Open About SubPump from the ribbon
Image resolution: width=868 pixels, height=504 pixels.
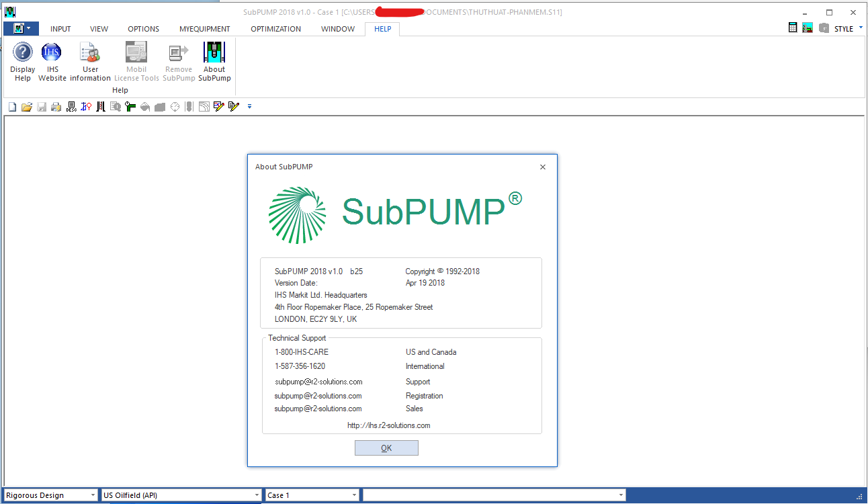(x=214, y=62)
